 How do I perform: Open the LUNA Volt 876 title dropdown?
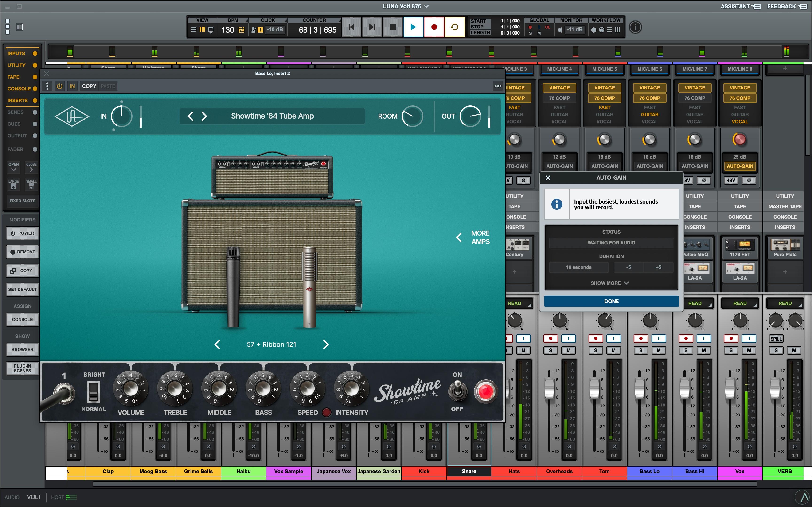406,6
